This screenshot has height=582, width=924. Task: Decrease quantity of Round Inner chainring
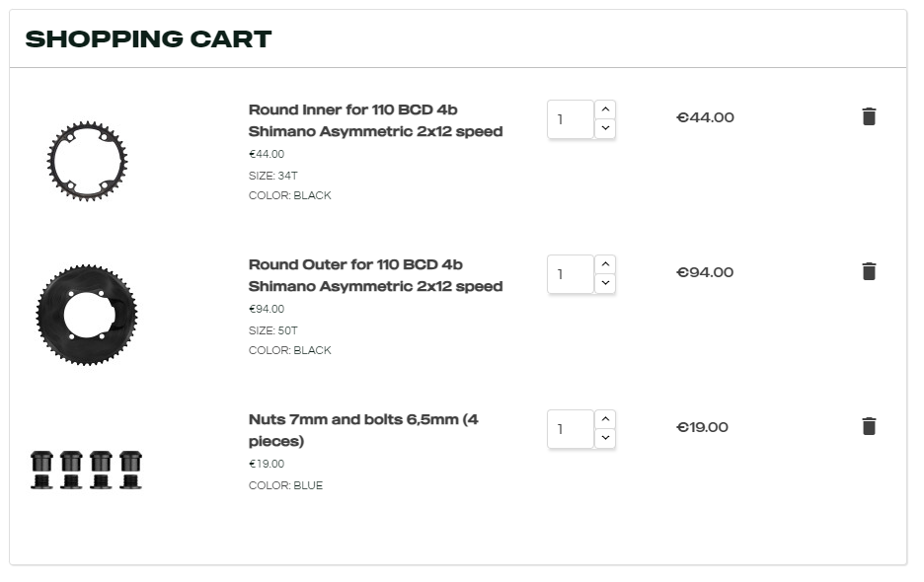[x=605, y=128]
